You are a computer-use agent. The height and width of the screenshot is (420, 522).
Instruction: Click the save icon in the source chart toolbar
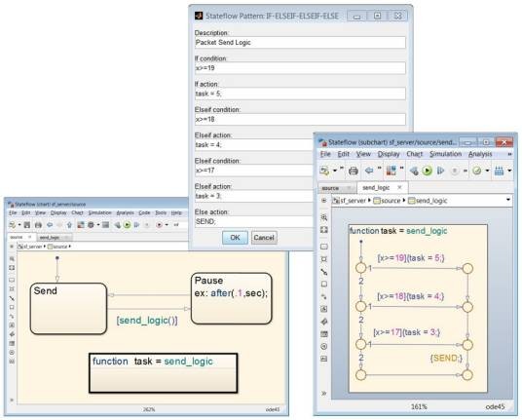point(27,225)
